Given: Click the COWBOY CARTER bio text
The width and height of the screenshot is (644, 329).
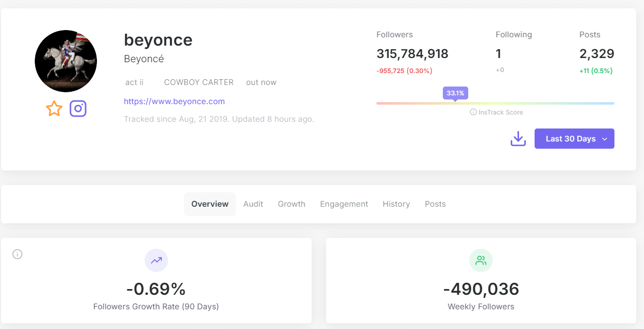Looking at the screenshot, I should click(199, 82).
